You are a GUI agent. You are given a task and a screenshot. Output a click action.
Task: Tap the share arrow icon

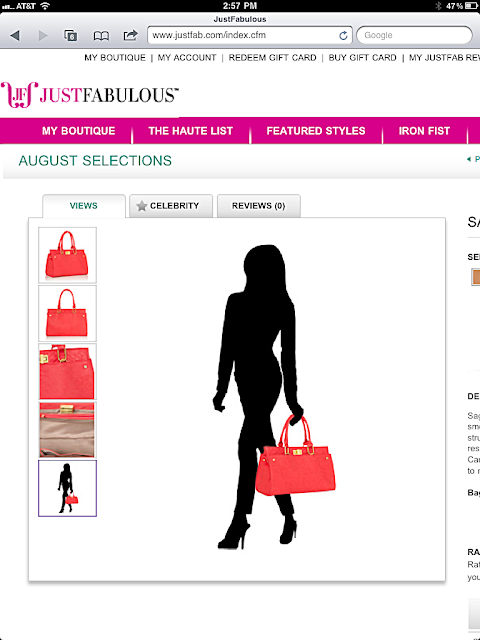(131, 35)
